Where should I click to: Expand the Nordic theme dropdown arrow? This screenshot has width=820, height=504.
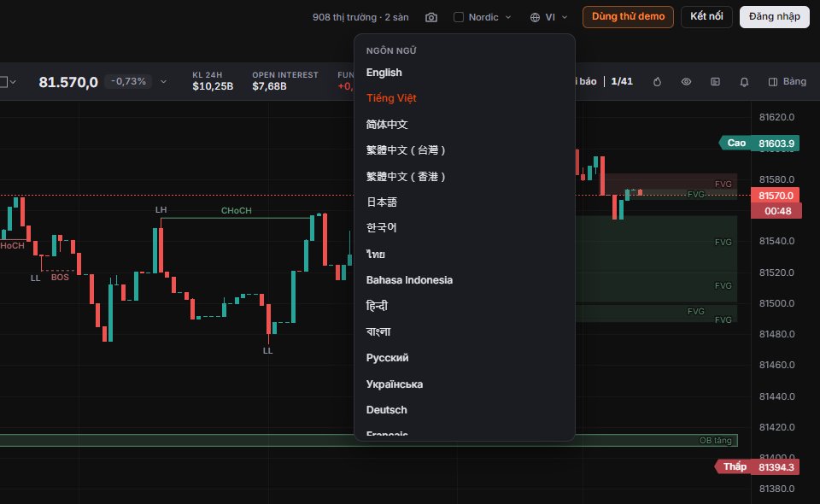tap(507, 17)
